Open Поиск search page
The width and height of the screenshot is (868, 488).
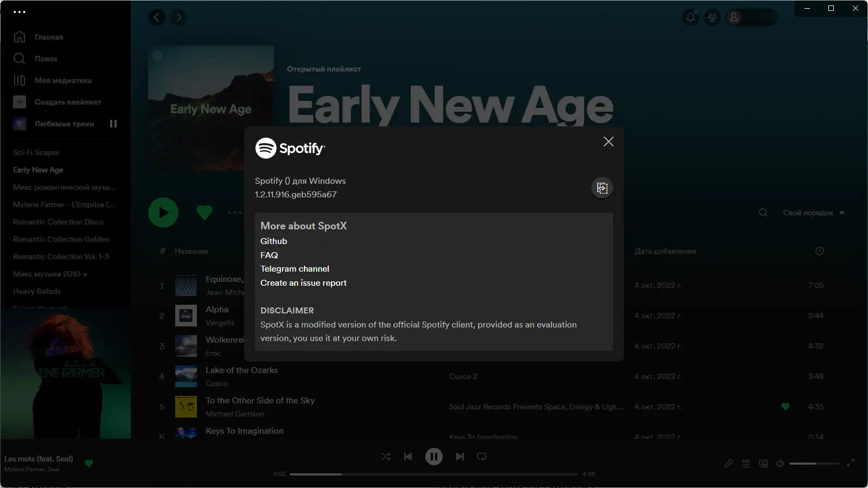[x=35, y=59]
